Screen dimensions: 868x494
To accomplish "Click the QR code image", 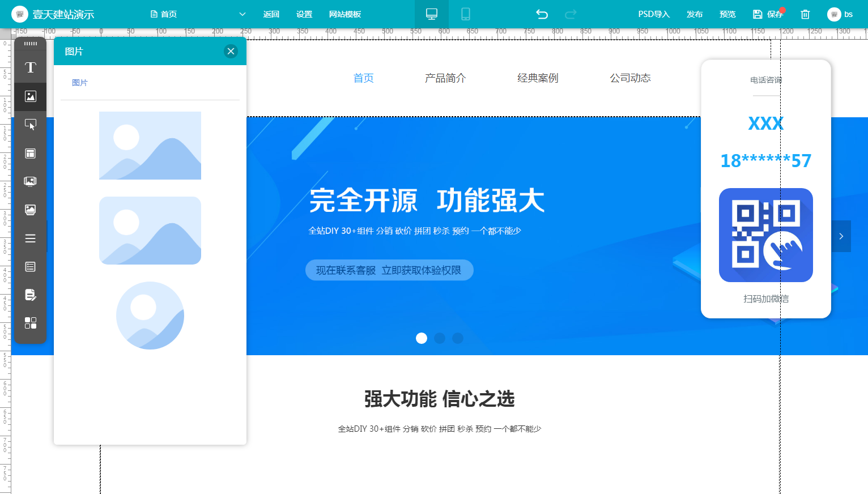I will click(766, 235).
